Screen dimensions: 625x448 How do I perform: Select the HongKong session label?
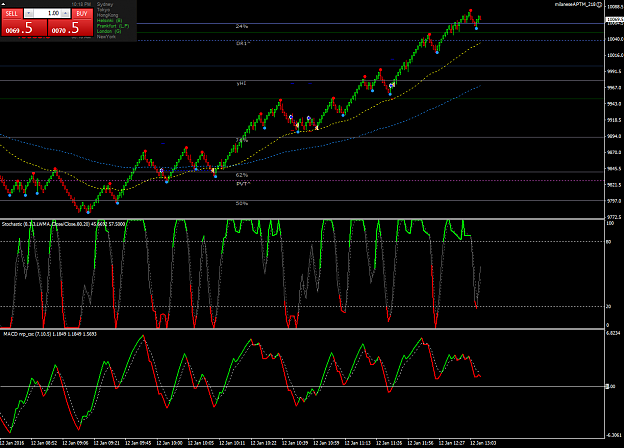click(107, 15)
